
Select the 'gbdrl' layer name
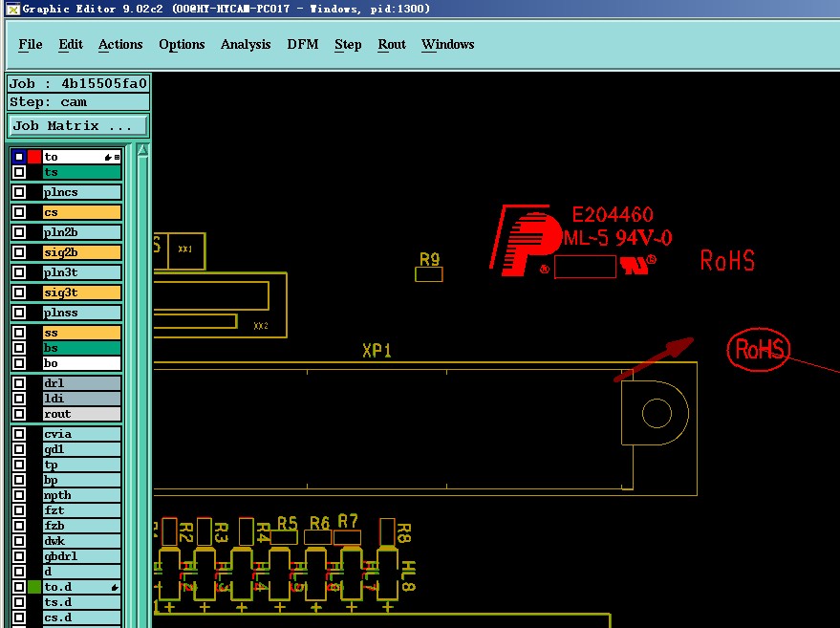pyautogui.click(x=81, y=556)
